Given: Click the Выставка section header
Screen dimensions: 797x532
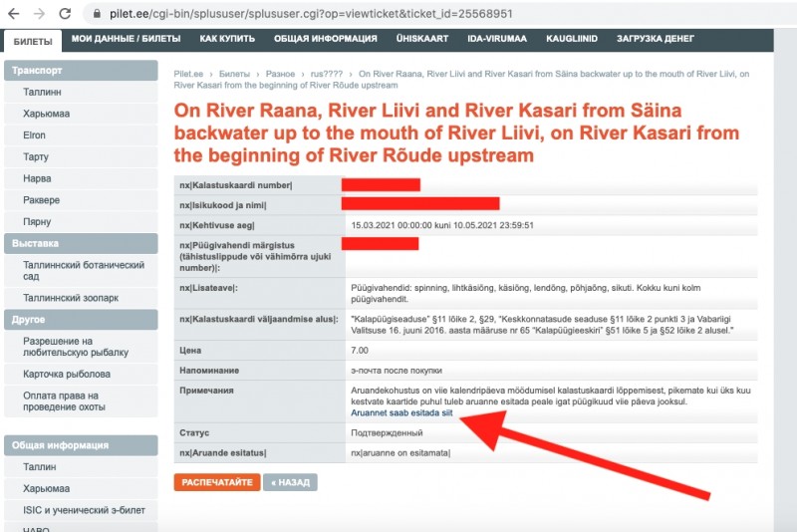Looking at the screenshot, I should pyautogui.click(x=81, y=243).
